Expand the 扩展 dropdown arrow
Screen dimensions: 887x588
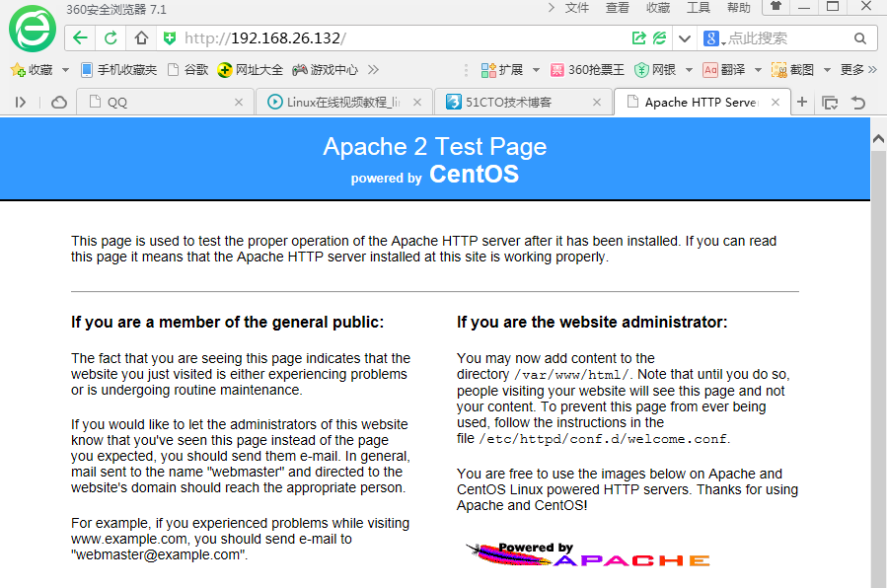536,70
